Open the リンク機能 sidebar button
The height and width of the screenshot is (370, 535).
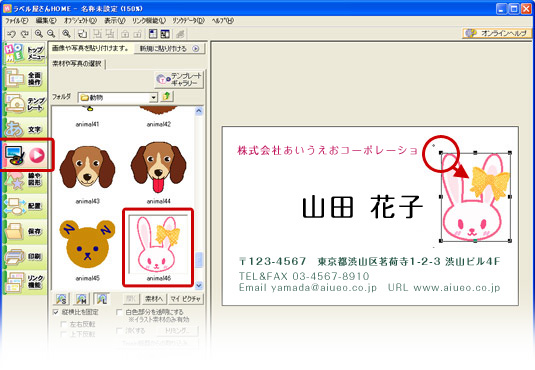pos(25,282)
